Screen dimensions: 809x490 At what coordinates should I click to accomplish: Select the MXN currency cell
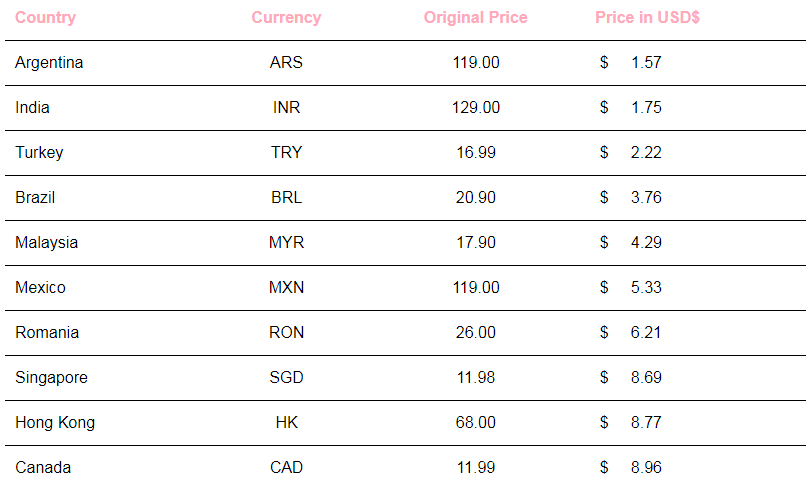click(x=286, y=287)
